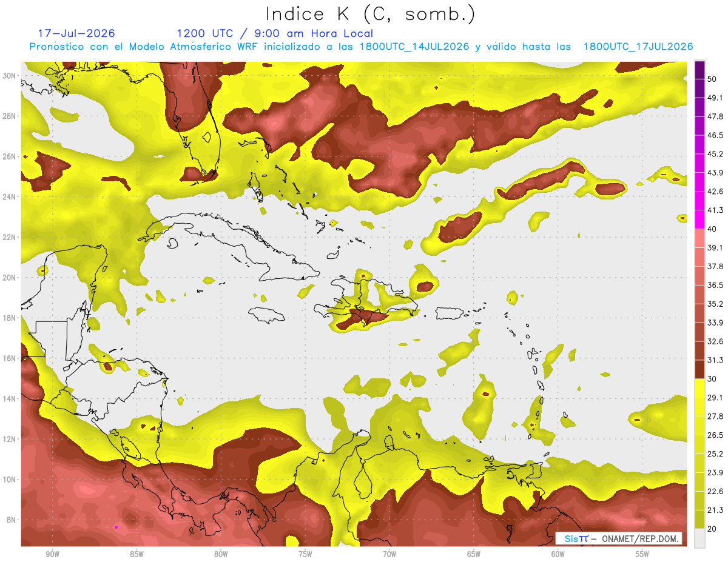Click the 60W longitude axis label

click(558, 555)
